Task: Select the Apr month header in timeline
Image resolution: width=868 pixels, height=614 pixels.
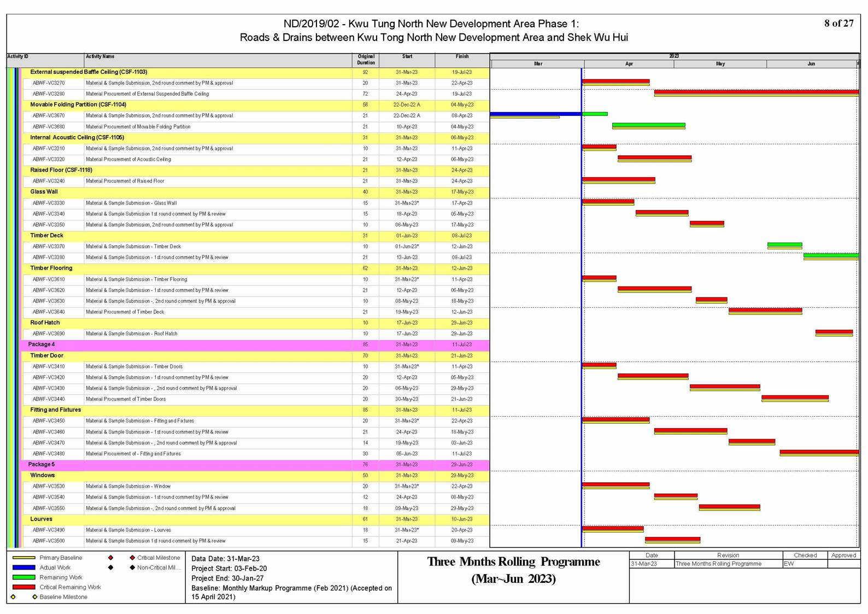Action: pos(629,64)
